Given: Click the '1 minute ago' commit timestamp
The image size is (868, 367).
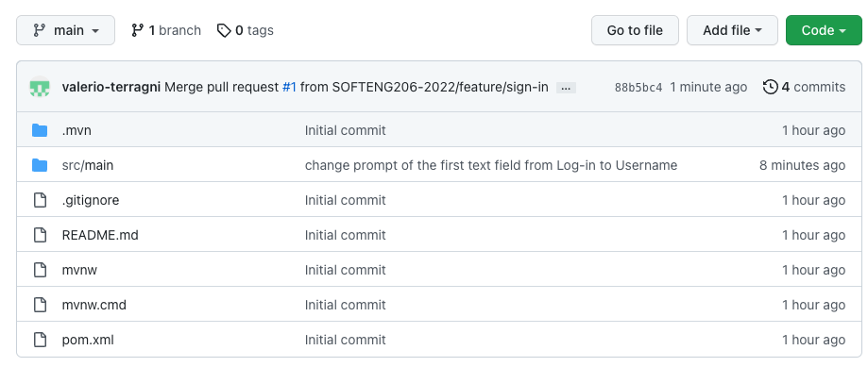Looking at the screenshot, I should [708, 88].
